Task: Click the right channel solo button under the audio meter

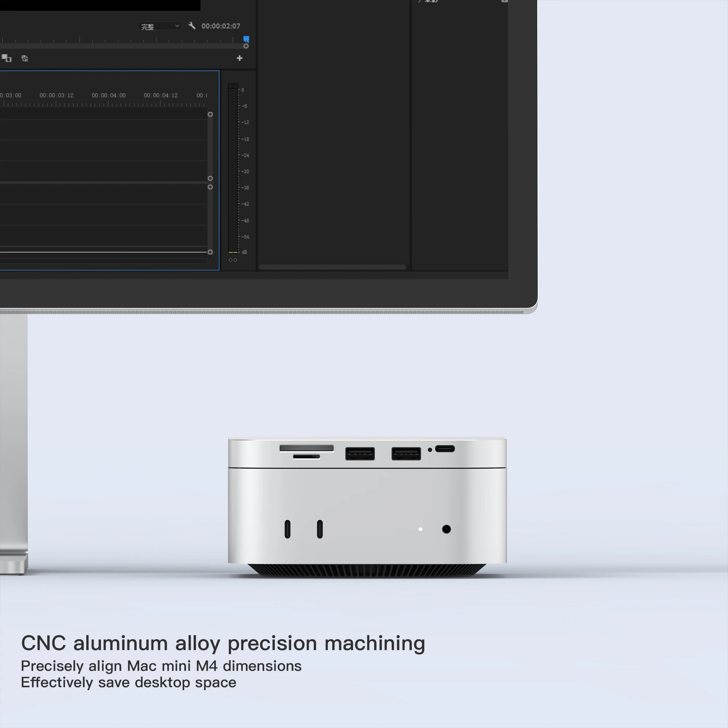Action: tap(235, 260)
